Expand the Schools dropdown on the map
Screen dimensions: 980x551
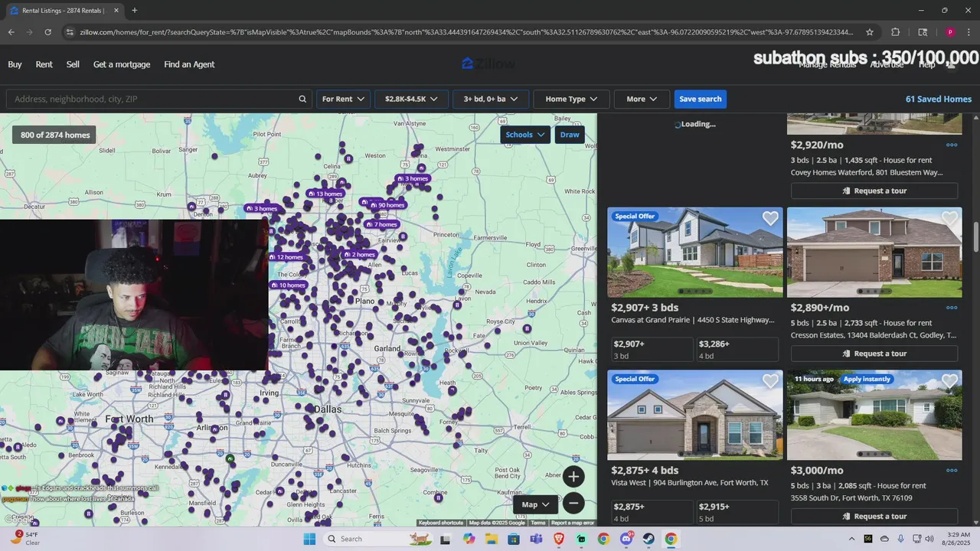[525, 135]
